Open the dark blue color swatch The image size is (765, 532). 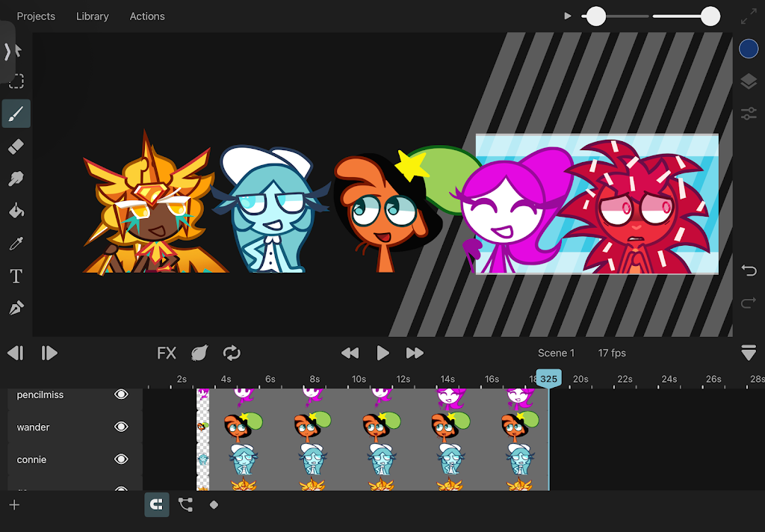(749, 49)
